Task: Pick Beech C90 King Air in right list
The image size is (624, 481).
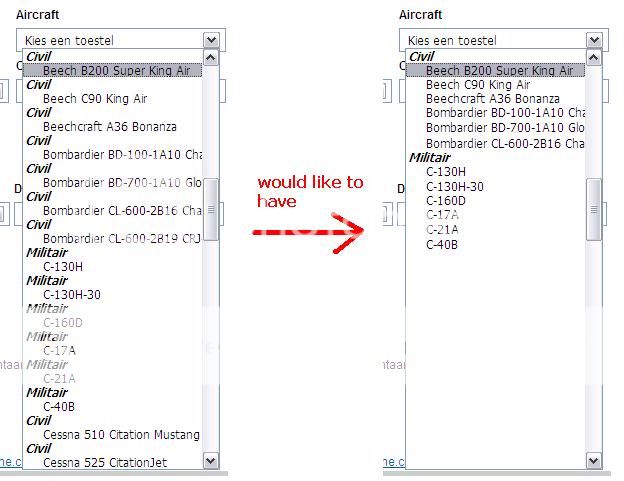Action: (478, 85)
